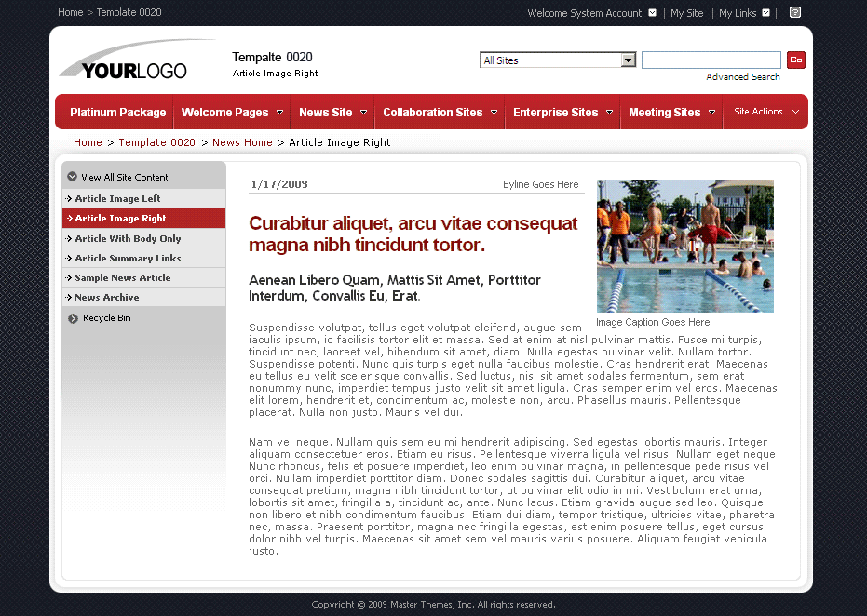This screenshot has height=616, width=867.
Task: Open the Platinum Package tab
Action: (x=117, y=113)
